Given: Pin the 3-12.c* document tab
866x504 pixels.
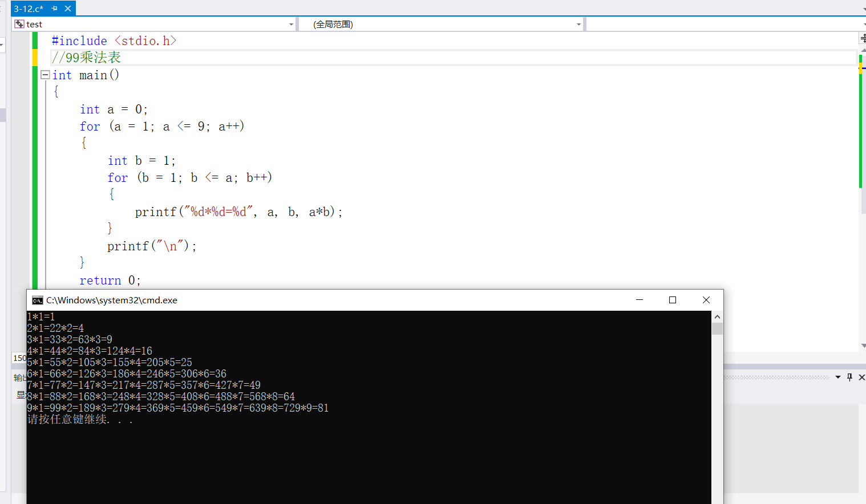Looking at the screenshot, I should [54, 9].
